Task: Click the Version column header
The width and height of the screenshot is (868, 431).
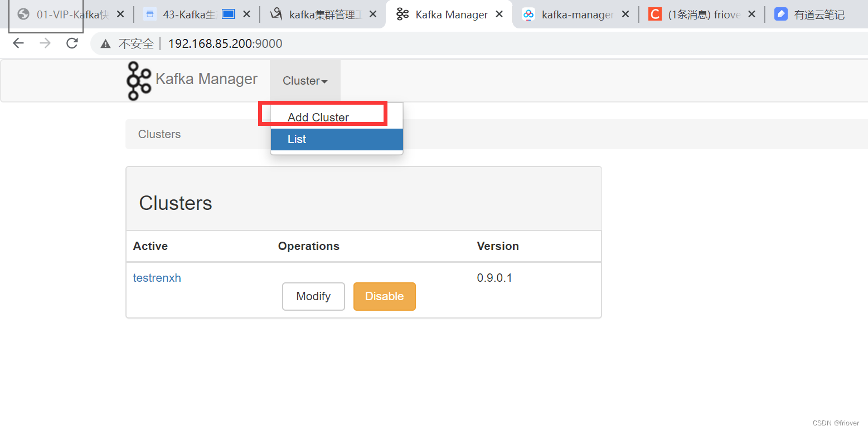Action: click(498, 246)
